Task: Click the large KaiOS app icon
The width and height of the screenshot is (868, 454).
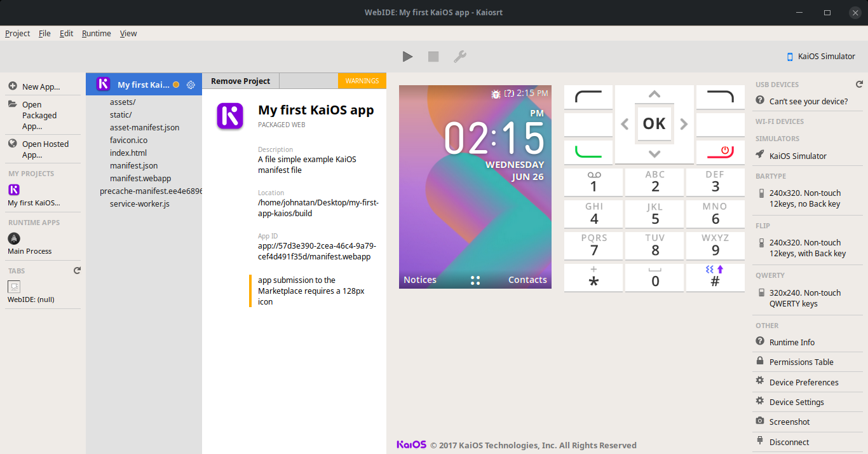Action: [x=230, y=116]
